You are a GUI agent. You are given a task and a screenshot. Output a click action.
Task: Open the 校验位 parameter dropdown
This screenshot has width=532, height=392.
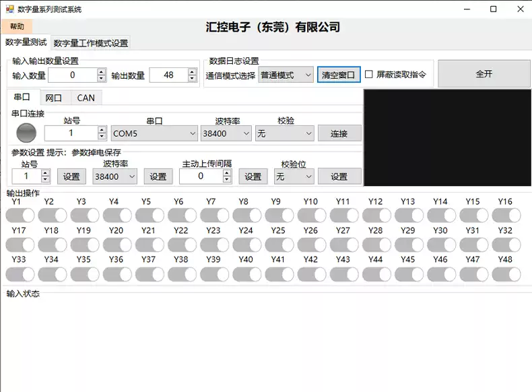294,176
